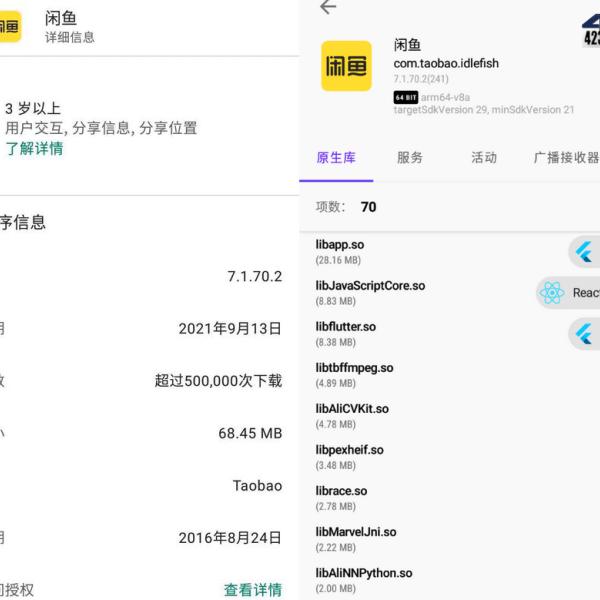Tap the size value 68.45 MB

coord(250,433)
